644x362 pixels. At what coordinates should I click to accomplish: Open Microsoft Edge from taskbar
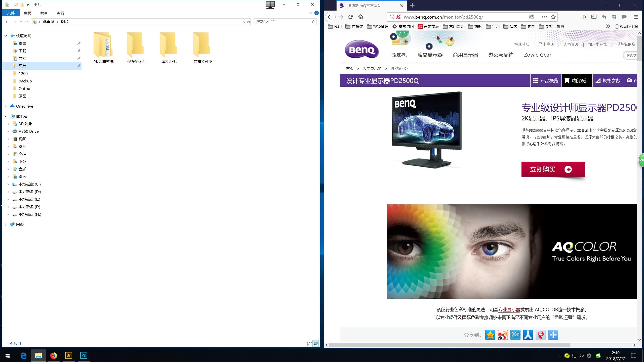(23, 355)
